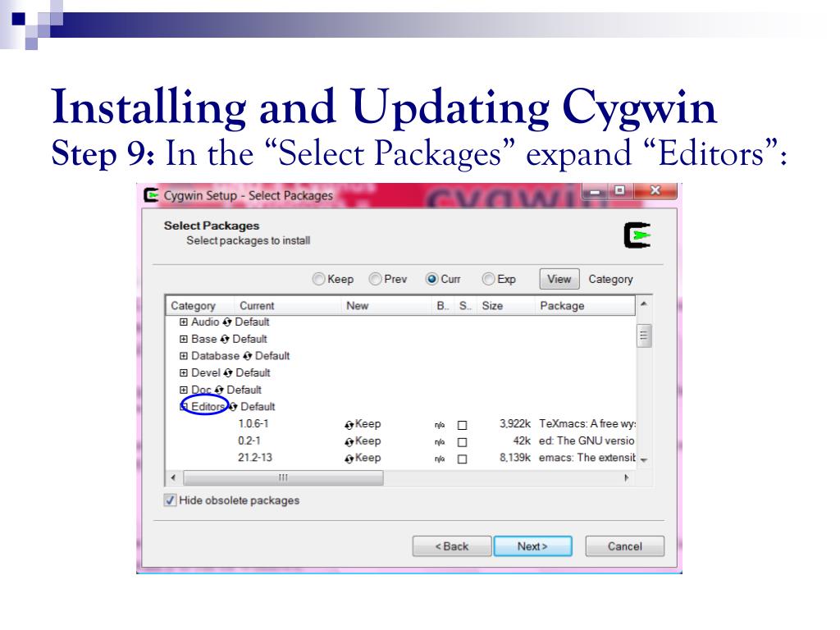The width and height of the screenshot is (840, 630).
Task: Click the 'ed: The GNU versio' package description
Action: click(587, 441)
